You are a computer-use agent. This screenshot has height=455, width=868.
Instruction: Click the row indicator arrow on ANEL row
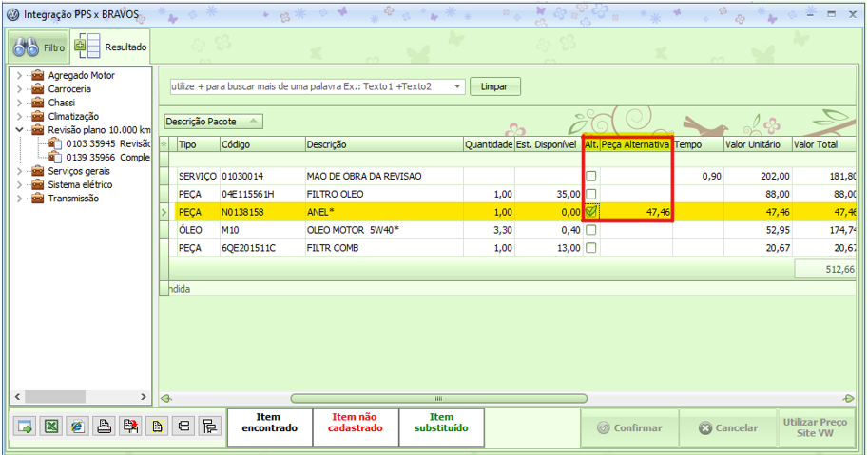pyautogui.click(x=164, y=212)
